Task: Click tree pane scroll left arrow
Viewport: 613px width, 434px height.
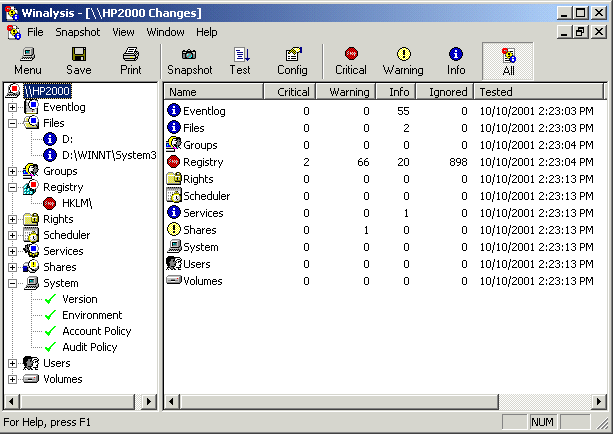Action: pyautogui.click(x=11, y=402)
